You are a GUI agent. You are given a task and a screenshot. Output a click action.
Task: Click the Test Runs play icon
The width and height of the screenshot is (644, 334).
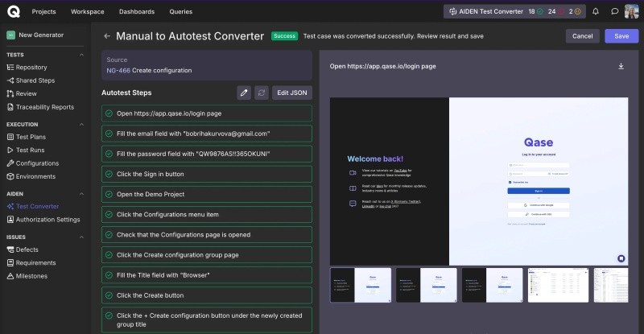[x=10, y=150]
